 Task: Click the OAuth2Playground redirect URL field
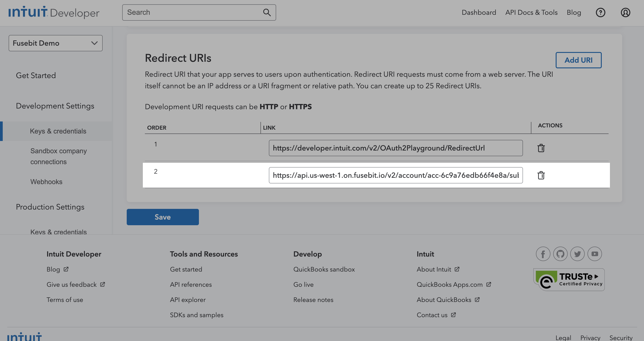(396, 148)
